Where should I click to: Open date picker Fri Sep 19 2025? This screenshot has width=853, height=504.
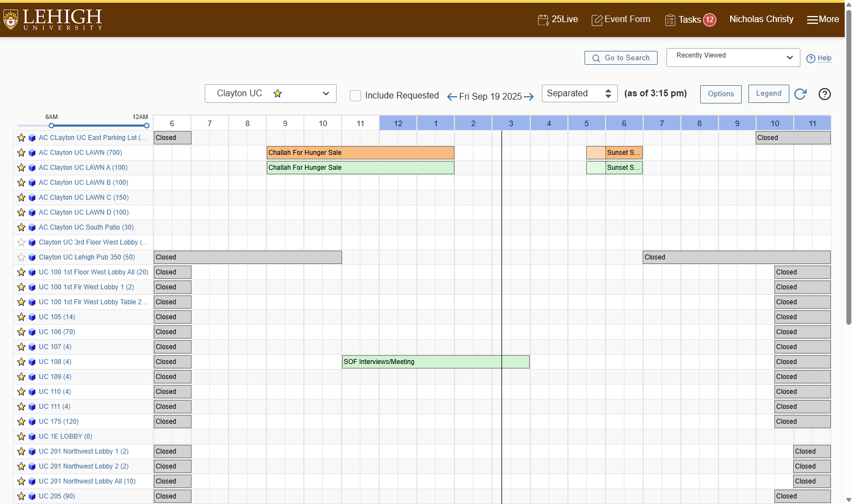490,97
